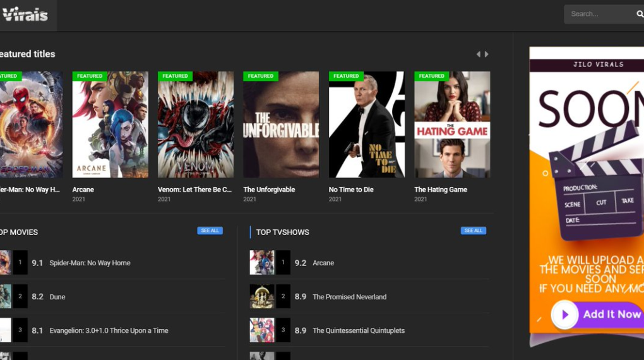Open The Hating Game featured poster
Screen dimensions: 644x360
pyautogui.click(x=452, y=124)
